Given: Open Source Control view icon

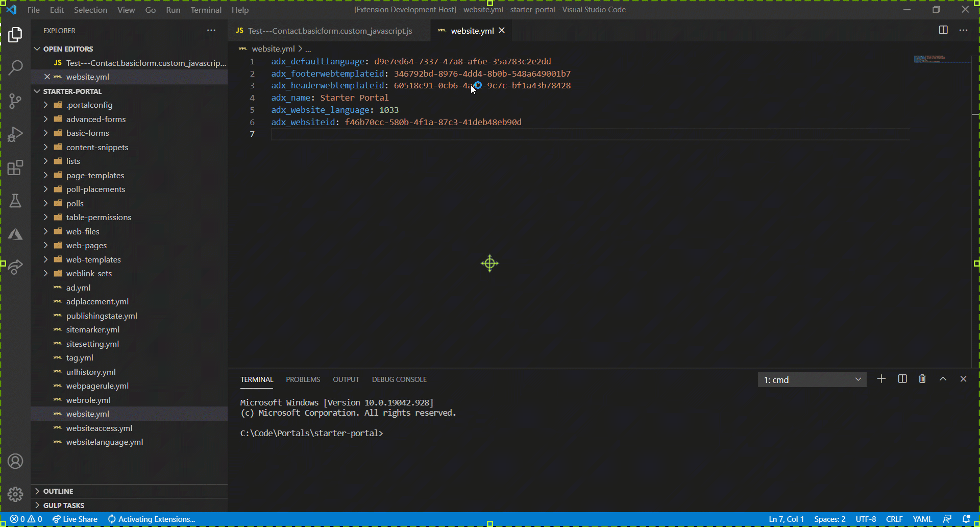Looking at the screenshot, I should click(x=15, y=101).
